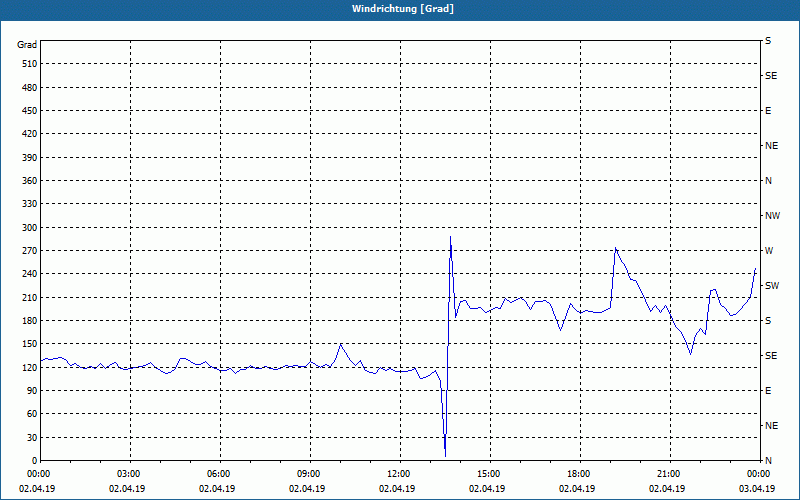Click the 60 y-axis tick label
The height and width of the screenshot is (500, 800).
pyautogui.click(x=32, y=414)
